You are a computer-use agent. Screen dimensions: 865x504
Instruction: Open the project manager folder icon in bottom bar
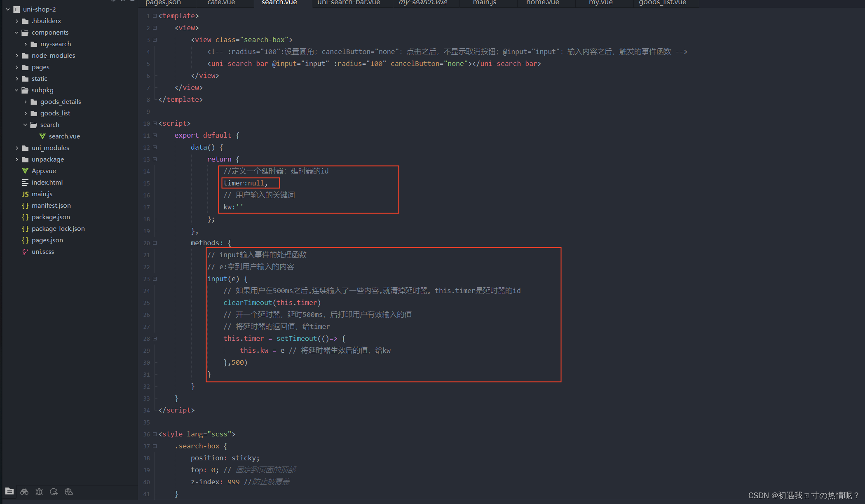click(x=9, y=491)
